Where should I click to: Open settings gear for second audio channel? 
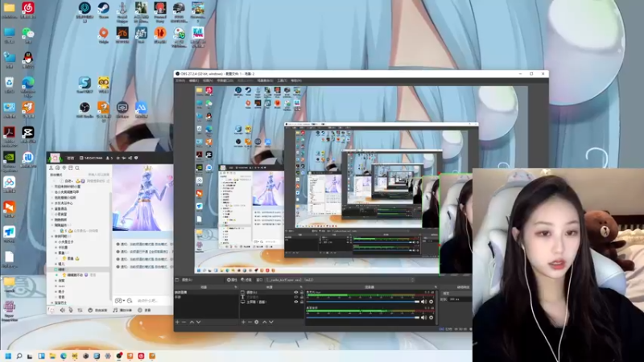click(431, 317)
